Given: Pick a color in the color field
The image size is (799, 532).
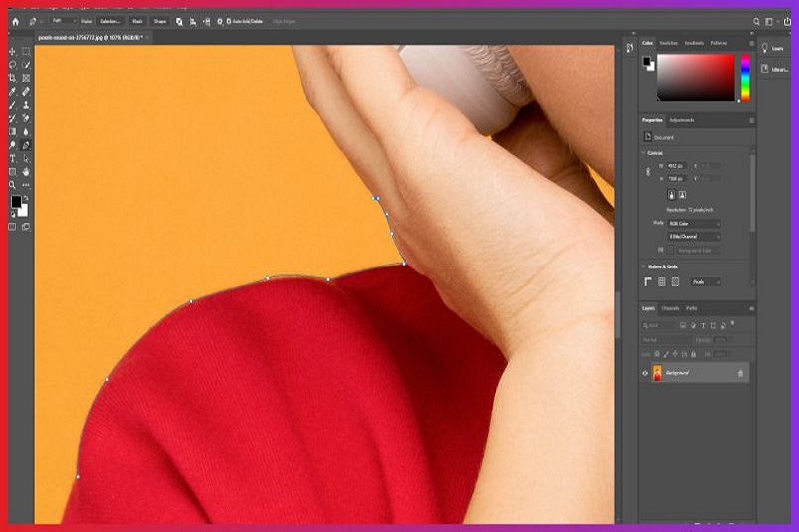Looking at the screenshot, I should click(x=695, y=78).
